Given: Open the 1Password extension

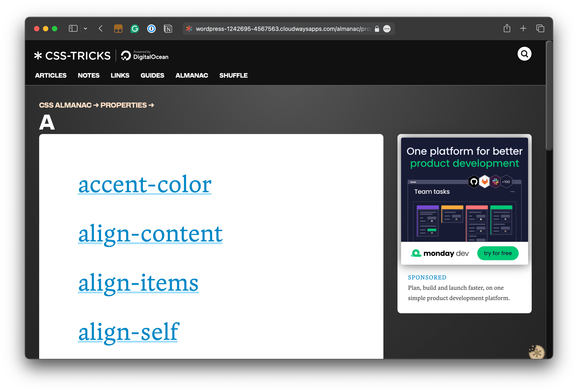Looking at the screenshot, I should pos(151,29).
